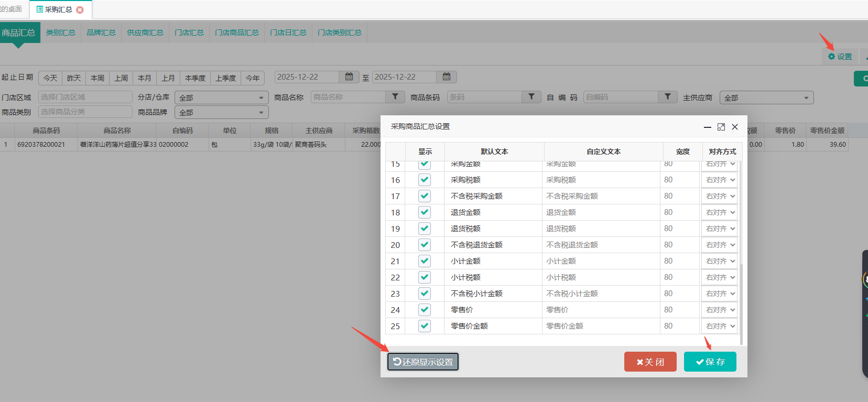The image size is (868, 402).
Task: Open the 门店商品汇总 tab
Action: pyautogui.click(x=237, y=32)
